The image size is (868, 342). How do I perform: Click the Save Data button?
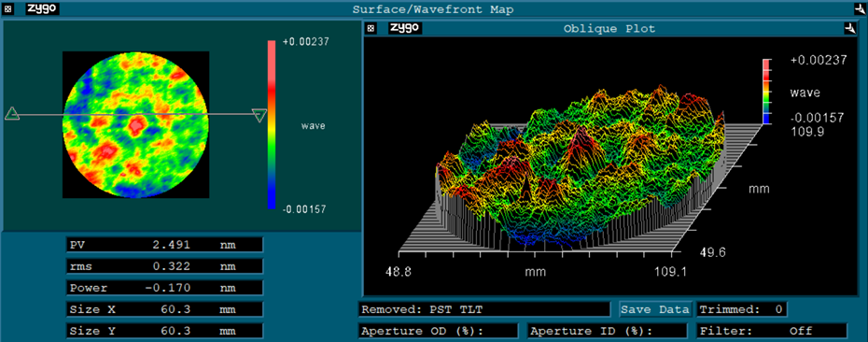click(655, 309)
